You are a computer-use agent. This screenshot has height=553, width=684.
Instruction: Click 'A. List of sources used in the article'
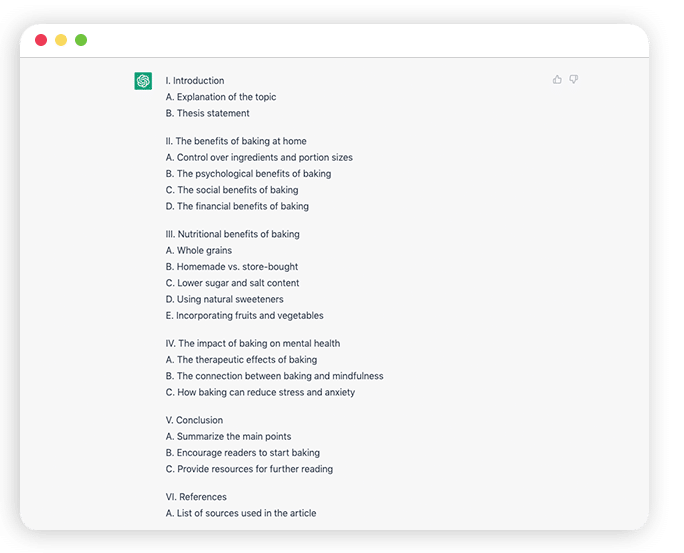pos(241,513)
